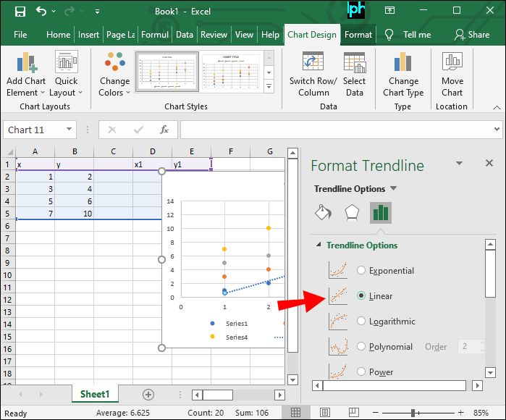Click the Save icon in title bar
The image size is (506, 420).
click(x=20, y=12)
